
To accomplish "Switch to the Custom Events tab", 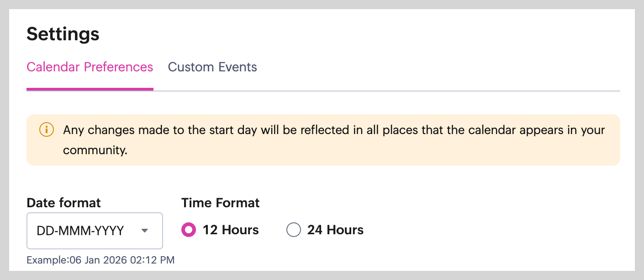I will point(212,67).
